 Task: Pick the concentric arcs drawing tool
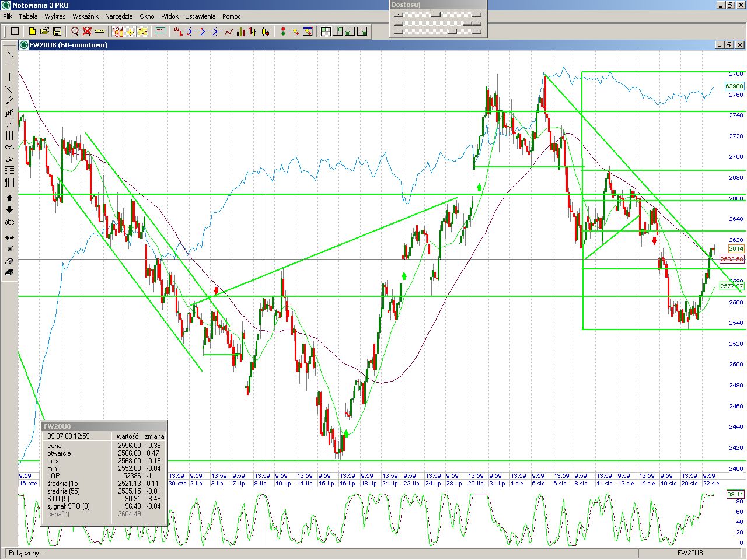[9, 147]
